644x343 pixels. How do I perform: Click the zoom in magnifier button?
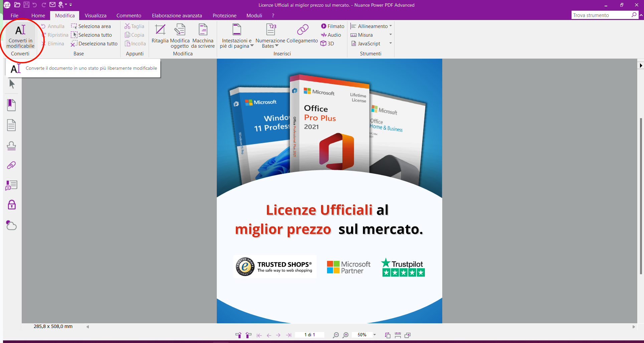tap(346, 335)
